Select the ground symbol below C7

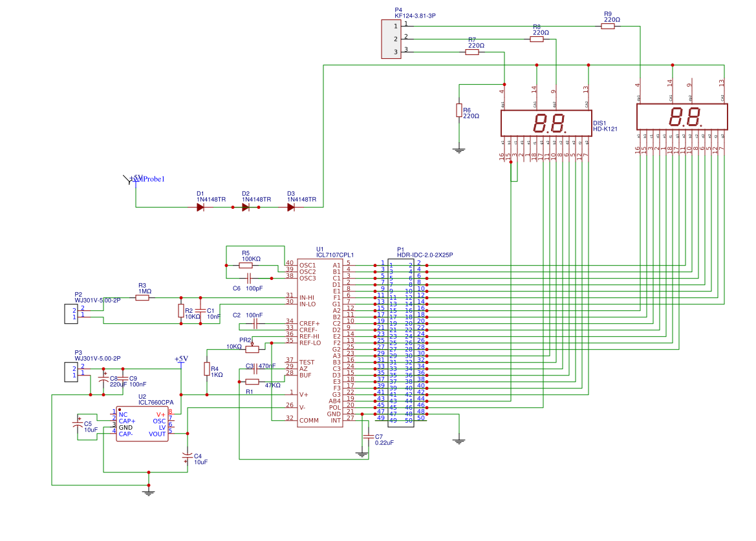(x=362, y=454)
